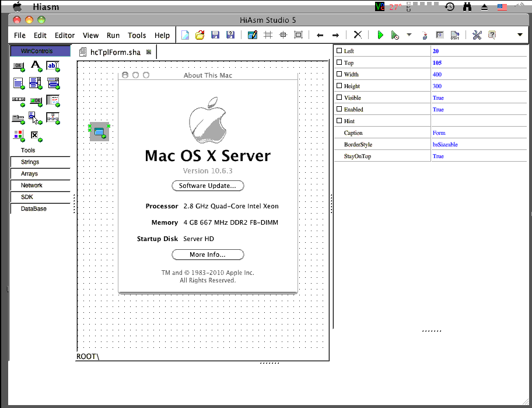Click the back arrow in toolbar

coord(320,35)
